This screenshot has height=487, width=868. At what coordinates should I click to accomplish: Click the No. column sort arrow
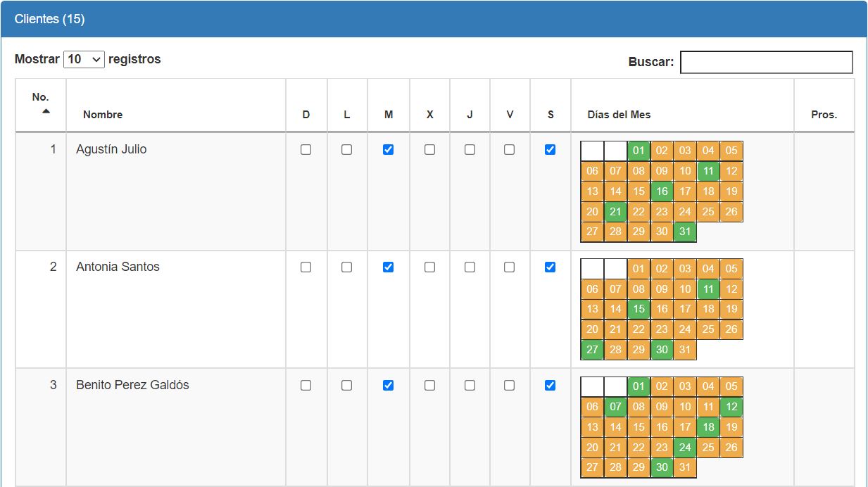45,111
